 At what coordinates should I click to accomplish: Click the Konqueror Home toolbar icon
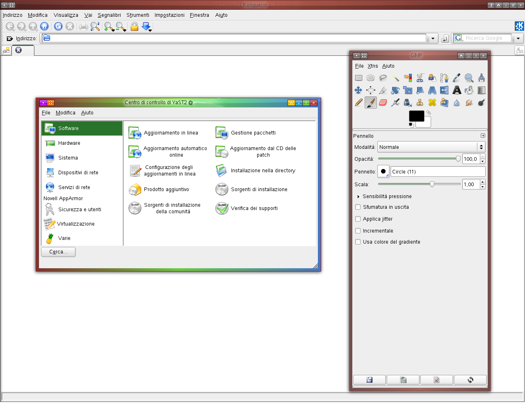[44, 26]
